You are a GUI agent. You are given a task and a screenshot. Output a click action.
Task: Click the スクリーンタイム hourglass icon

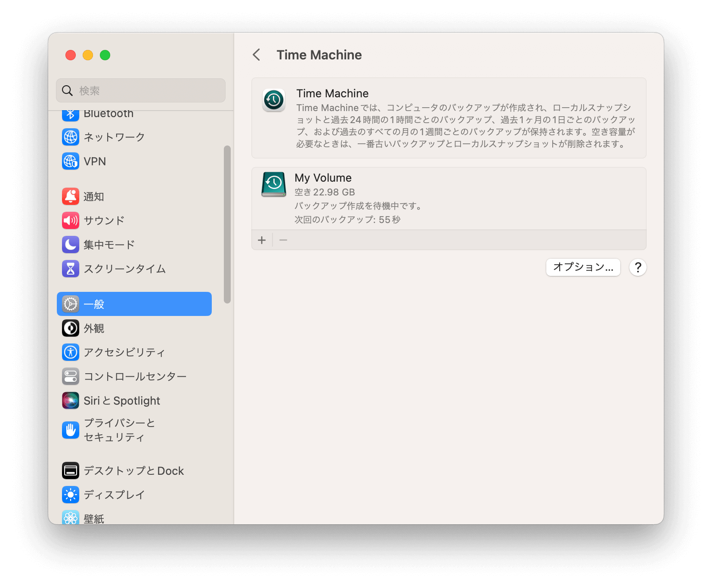[x=71, y=269]
